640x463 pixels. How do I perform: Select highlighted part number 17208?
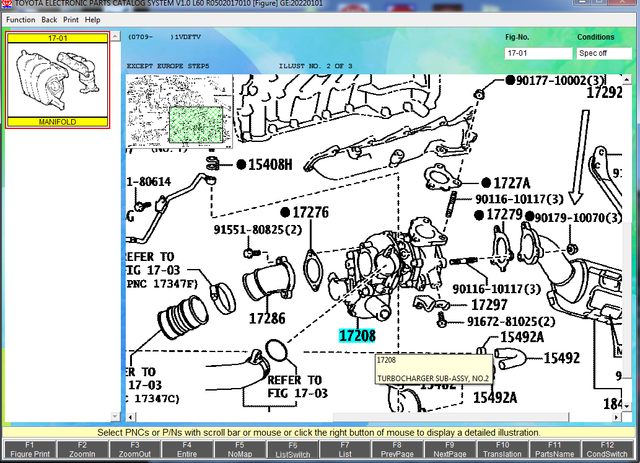(359, 337)
